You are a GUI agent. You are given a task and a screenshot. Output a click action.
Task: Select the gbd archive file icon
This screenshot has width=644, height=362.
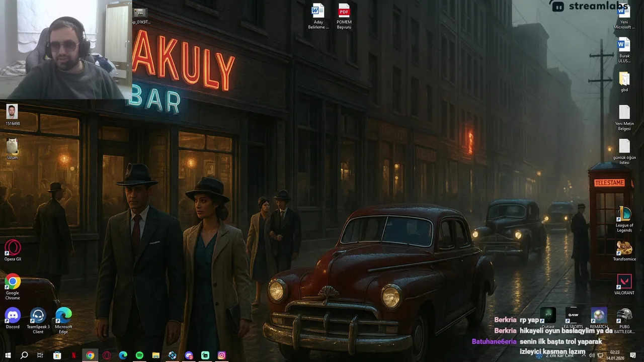pos(624,82)
